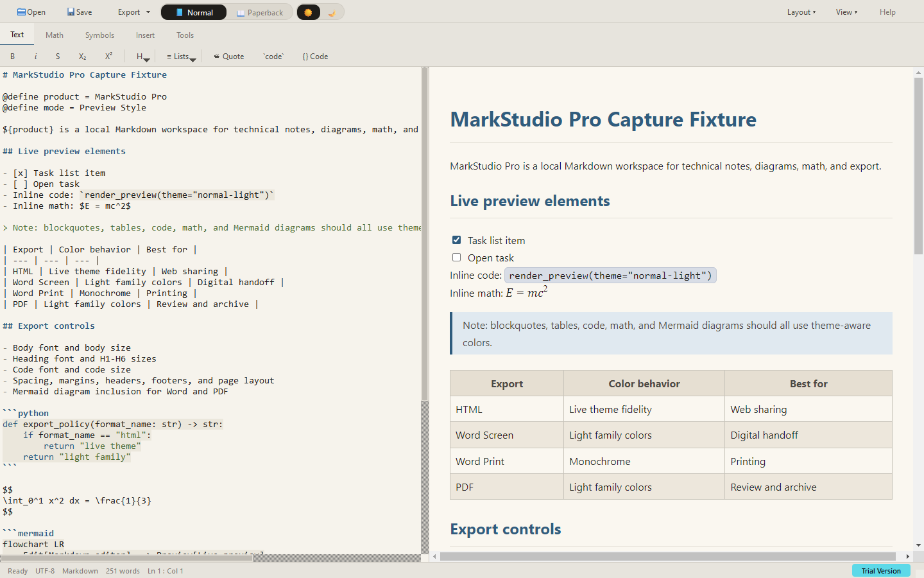Open the Export dropdown menu
924x578 pixels.
tap(133, 12)
